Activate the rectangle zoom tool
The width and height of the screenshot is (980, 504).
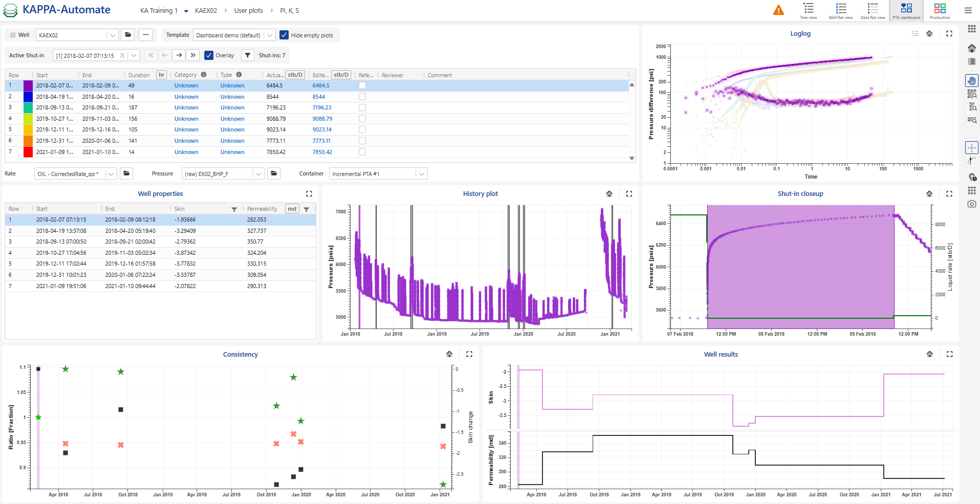click(x=972, y=94)
